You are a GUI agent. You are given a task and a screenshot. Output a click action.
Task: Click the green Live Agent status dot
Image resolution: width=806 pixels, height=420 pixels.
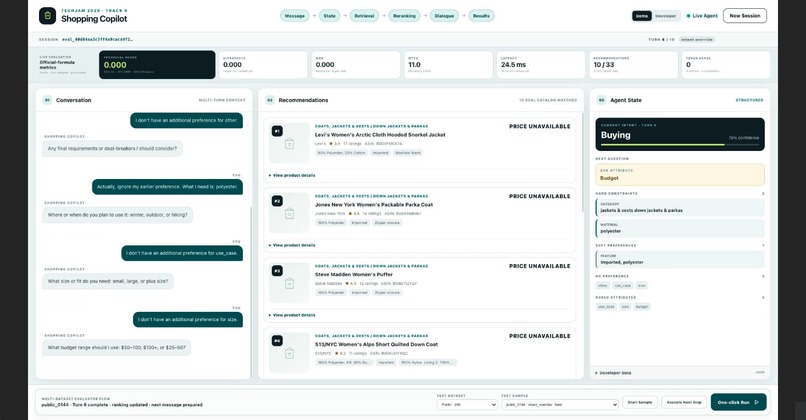pos(688,16)
